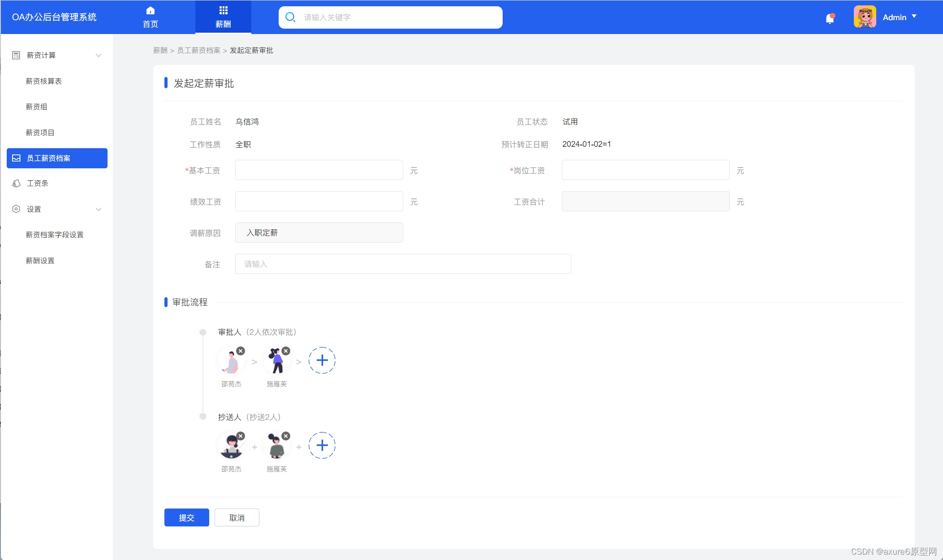943x560 pixels.
Task: Collapse the 薪资计算 sidebar section
Action: click(98, 55)
